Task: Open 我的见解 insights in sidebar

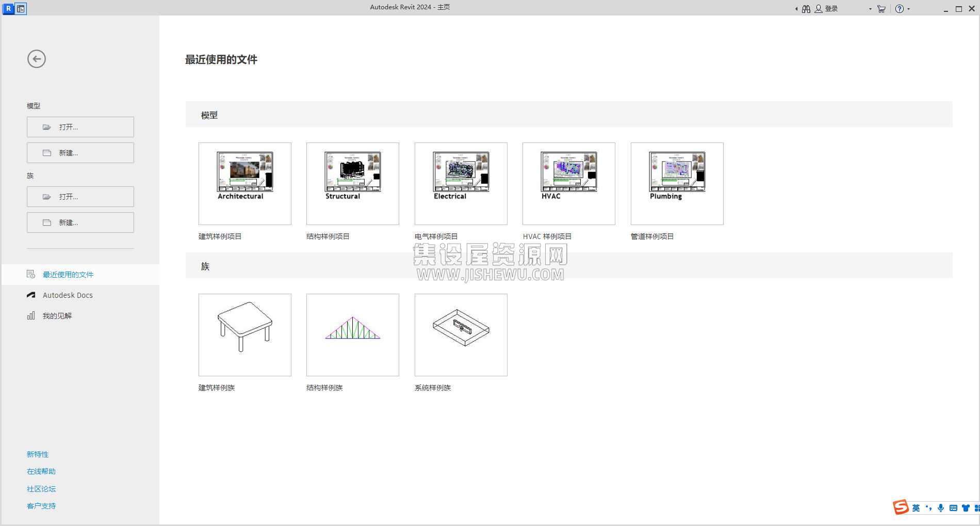Action: [x=80, y=316]
